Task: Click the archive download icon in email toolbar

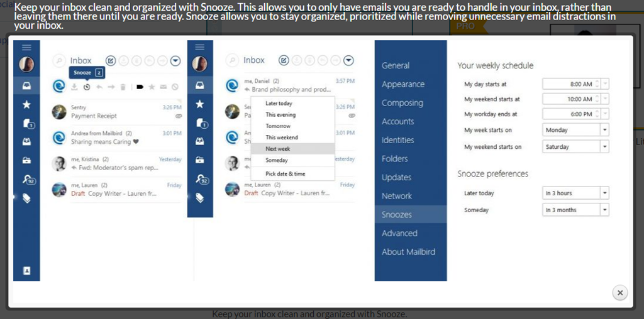Action: coord(74,87)
